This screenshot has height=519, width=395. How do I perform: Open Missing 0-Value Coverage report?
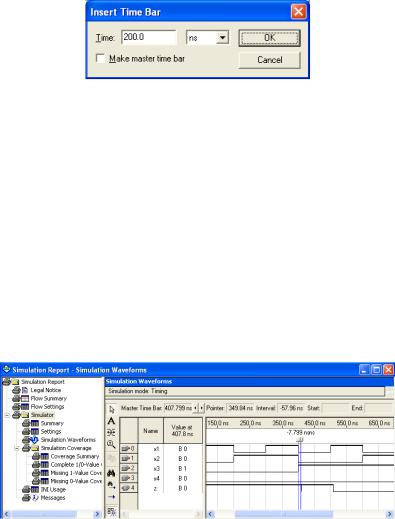(x=76, y=481)
